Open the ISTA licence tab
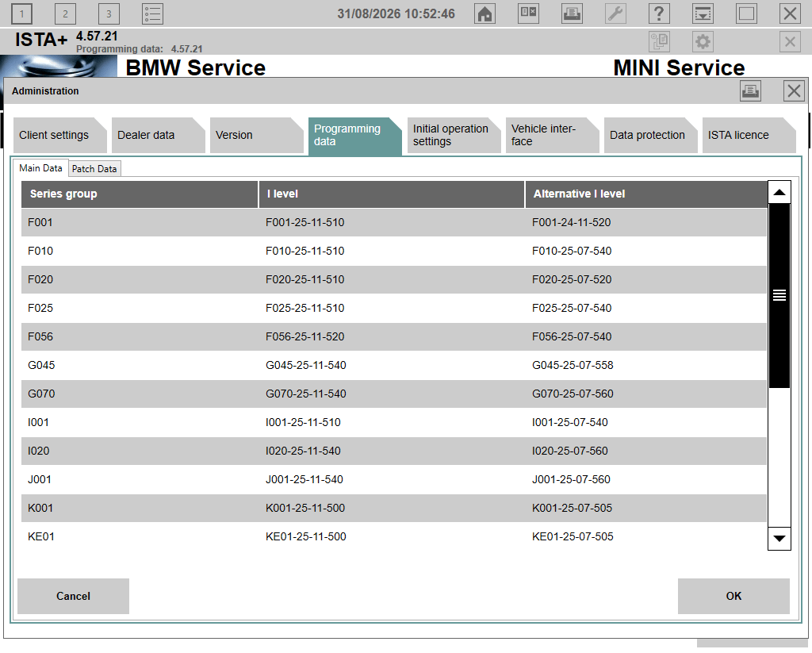This screenshot has height=653, width=812. pyautogui.click(x=749, y=135)
